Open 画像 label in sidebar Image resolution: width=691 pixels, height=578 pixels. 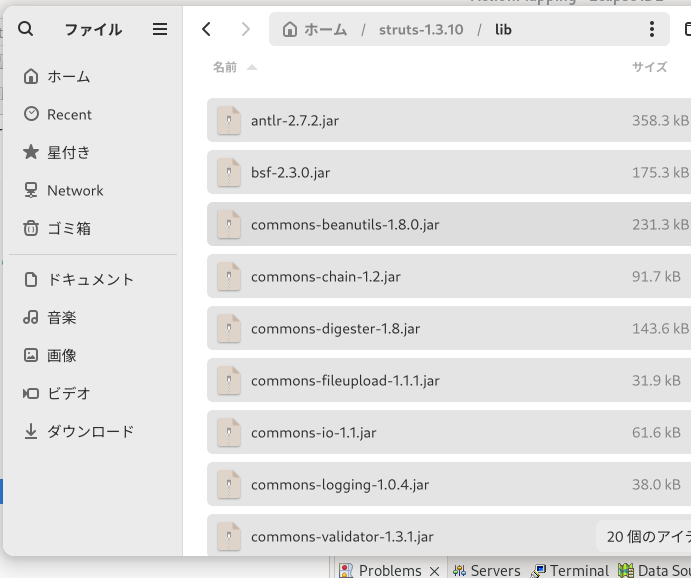click(x=62, y=355)
